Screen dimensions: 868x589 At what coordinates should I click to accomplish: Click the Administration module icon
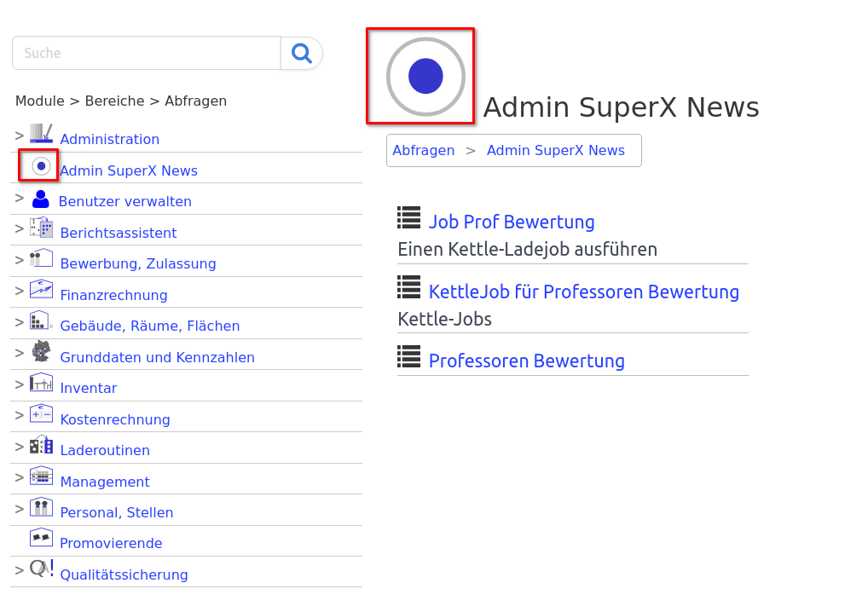coord(41,134)
